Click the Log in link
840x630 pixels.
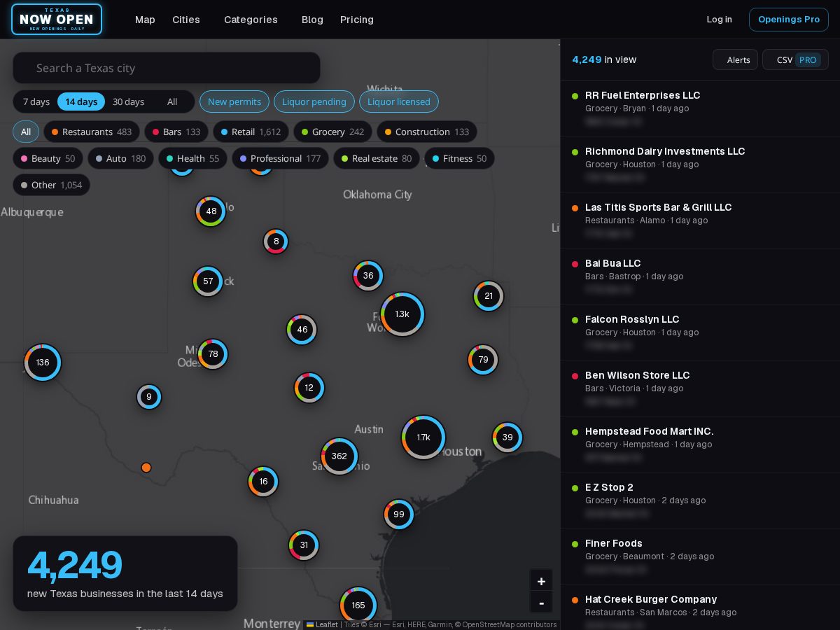tap(719, 20)
